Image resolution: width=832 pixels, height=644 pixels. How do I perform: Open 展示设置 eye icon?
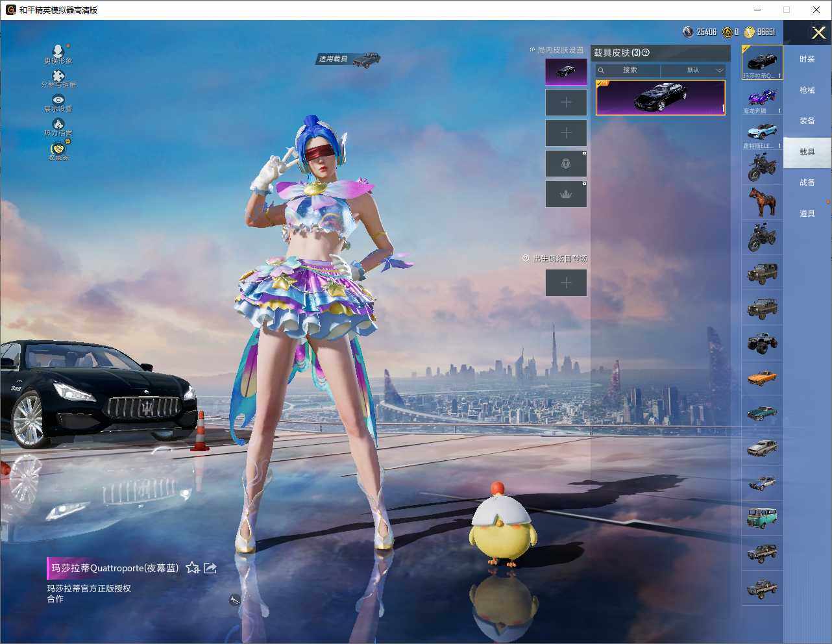tap(58, 99)
